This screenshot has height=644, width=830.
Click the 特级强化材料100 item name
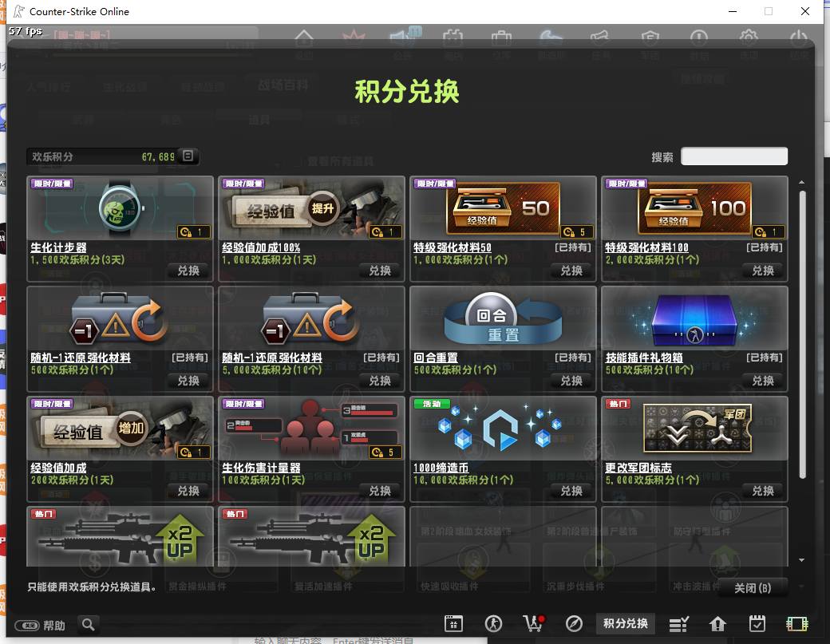pyautogui.click(x=646, y=247)
